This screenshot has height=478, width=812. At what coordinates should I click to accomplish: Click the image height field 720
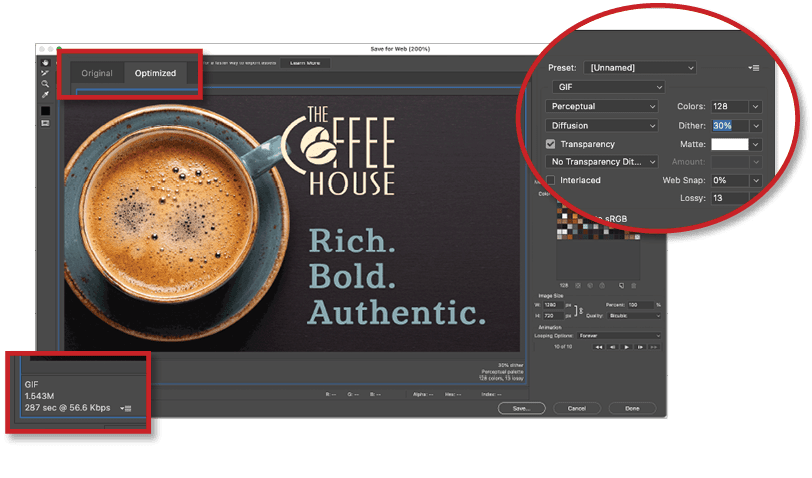click(x=554, y=315)
